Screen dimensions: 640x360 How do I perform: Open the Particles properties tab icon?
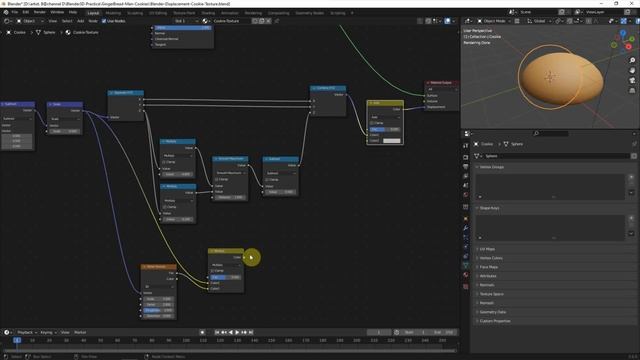coord(466,238)
